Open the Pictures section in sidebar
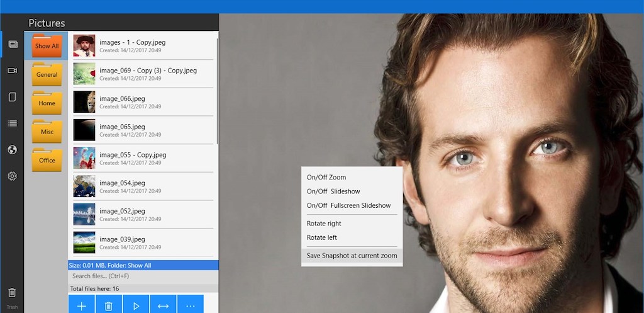Screen dimensions: 644x313 coord(12,44)
